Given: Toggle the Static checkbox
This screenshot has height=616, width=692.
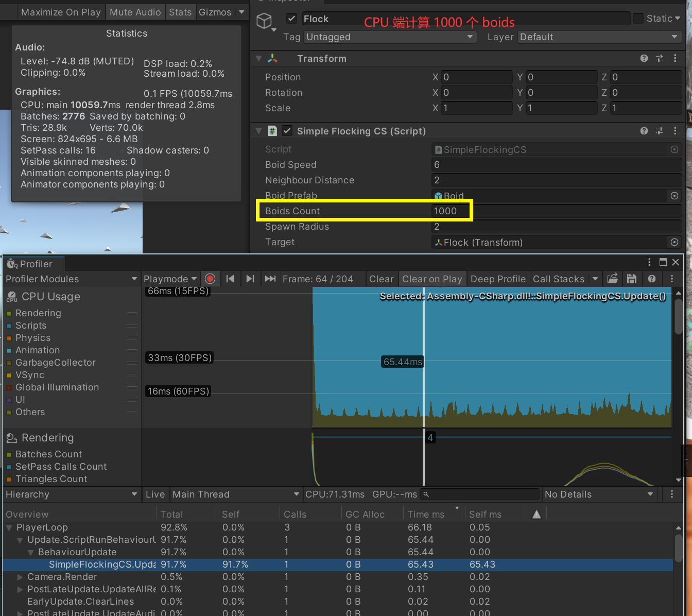Looking at the screenshot, I should 638,19.
